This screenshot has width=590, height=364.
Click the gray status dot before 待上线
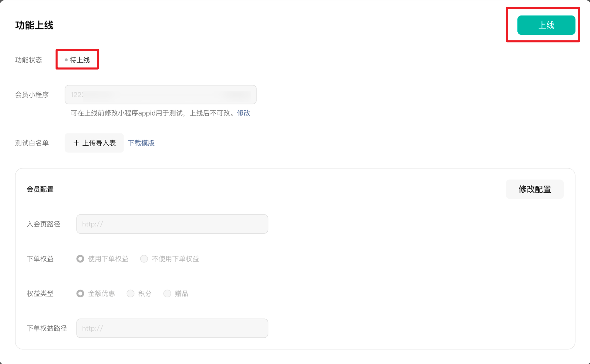click(x=66, y=60)
